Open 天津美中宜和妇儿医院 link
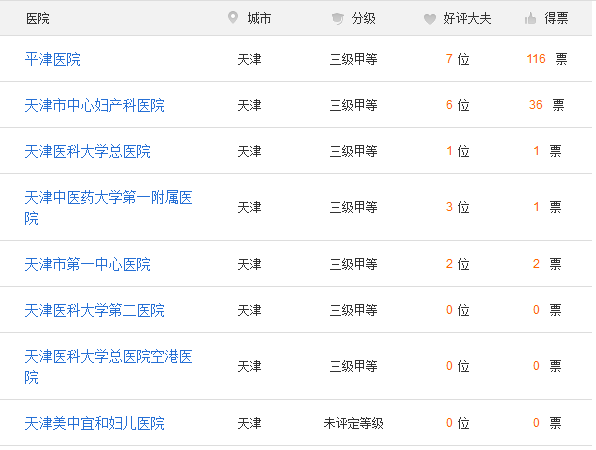 click(x=95, y=423)
